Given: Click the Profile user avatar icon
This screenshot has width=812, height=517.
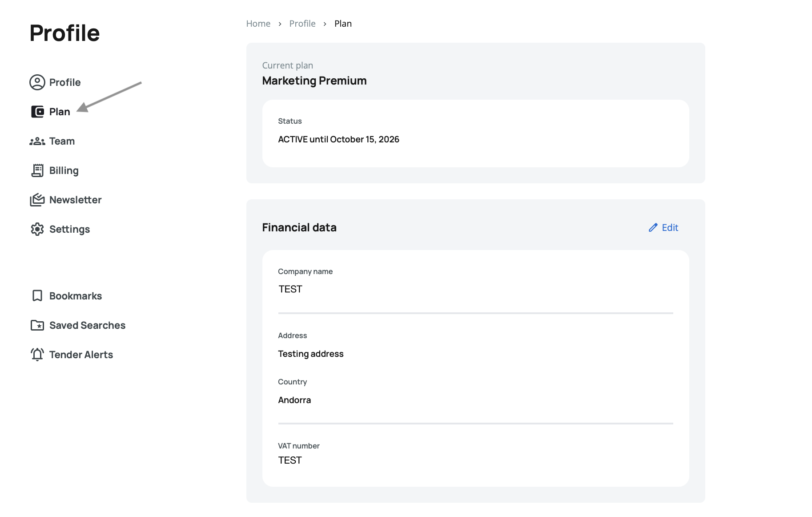Looking at the screenshot, I should (37, 82).
